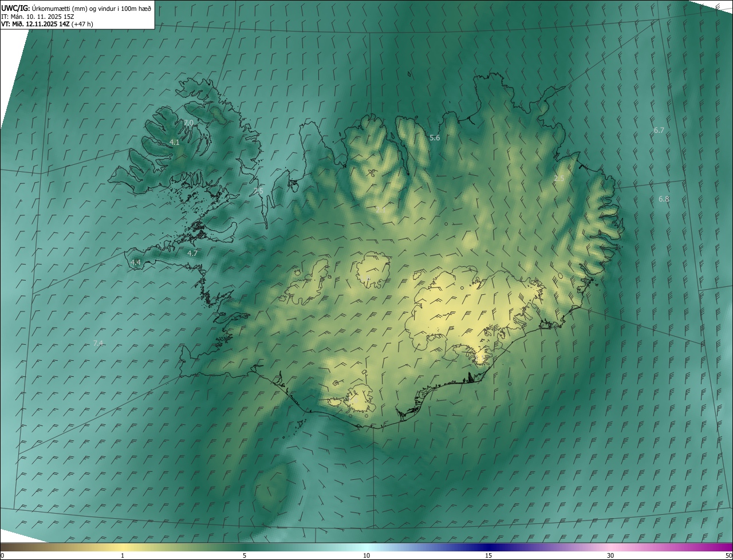Click the 1 tick on the color scale
Viewport: 733px width, 560px height.
[x=123, y=555]
